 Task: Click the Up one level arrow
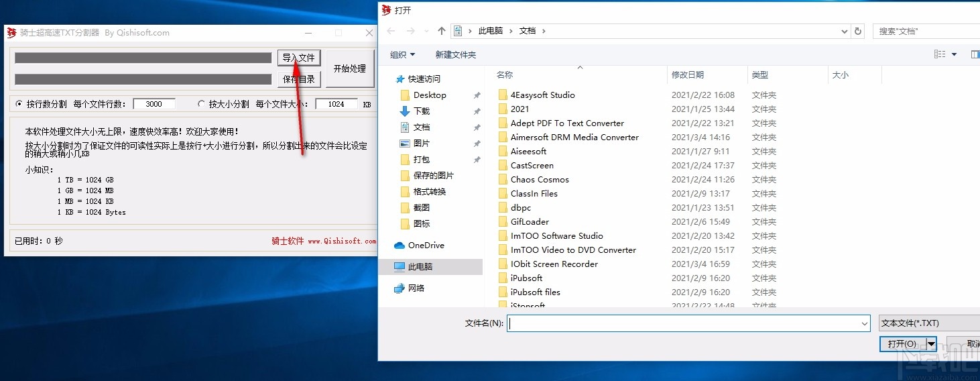click(x=441, y=31)
